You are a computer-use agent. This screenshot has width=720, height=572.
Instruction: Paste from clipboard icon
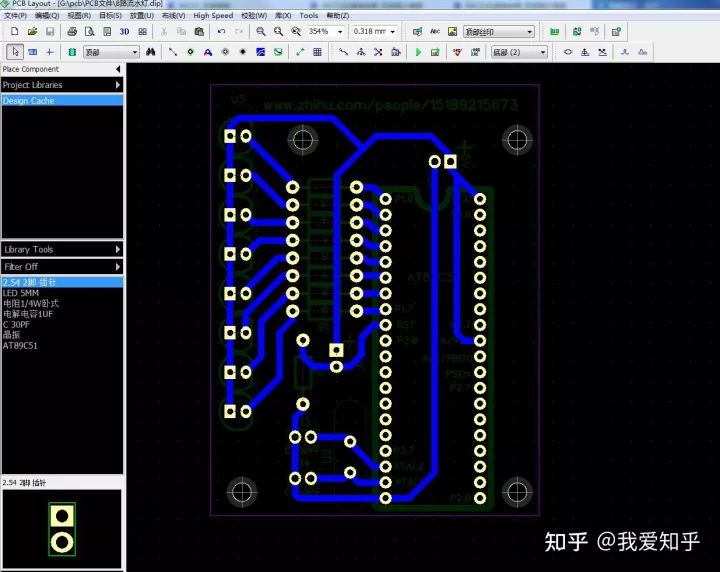[199, 32]
